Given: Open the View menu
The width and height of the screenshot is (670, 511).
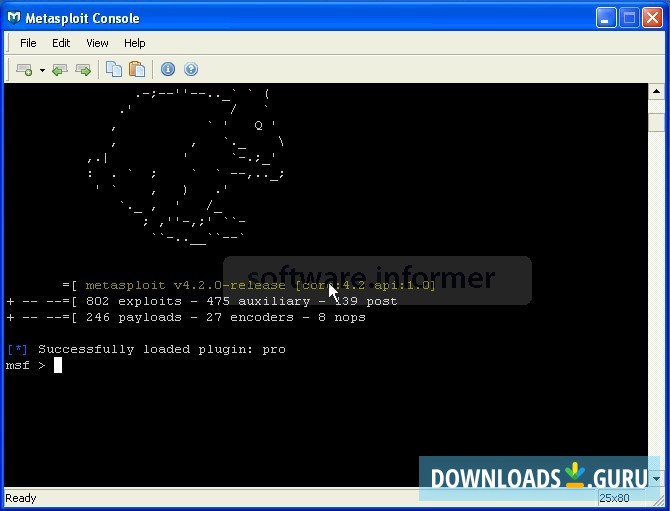Looking at the screenshot, I should pyautogui.click(x=97, y=43).
